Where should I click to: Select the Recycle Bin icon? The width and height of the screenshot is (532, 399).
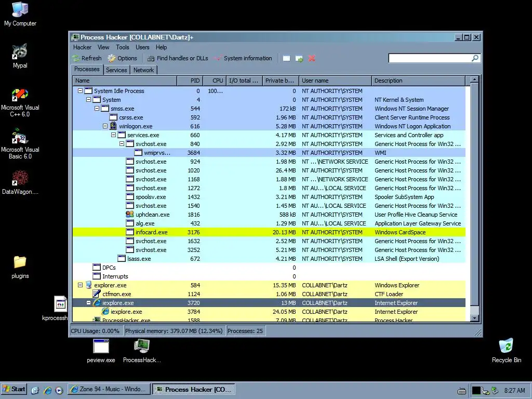(x=507, y=351)
